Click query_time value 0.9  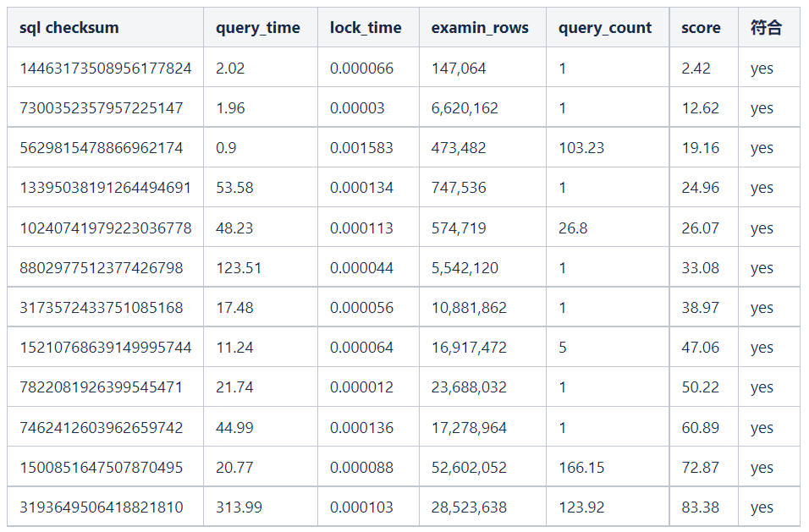(226, 148)
